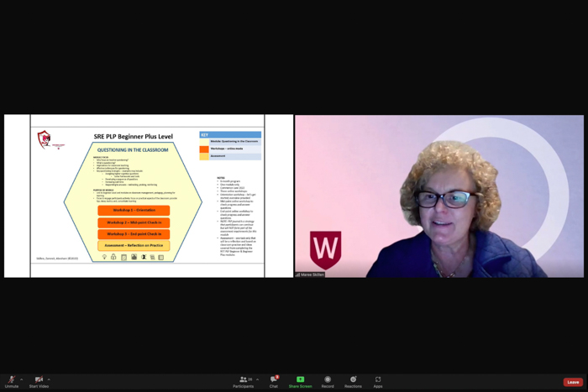The image size is (588, 392).
Task: Click the signal strength icon by Maree Skillen
Action: click(297, 274)
